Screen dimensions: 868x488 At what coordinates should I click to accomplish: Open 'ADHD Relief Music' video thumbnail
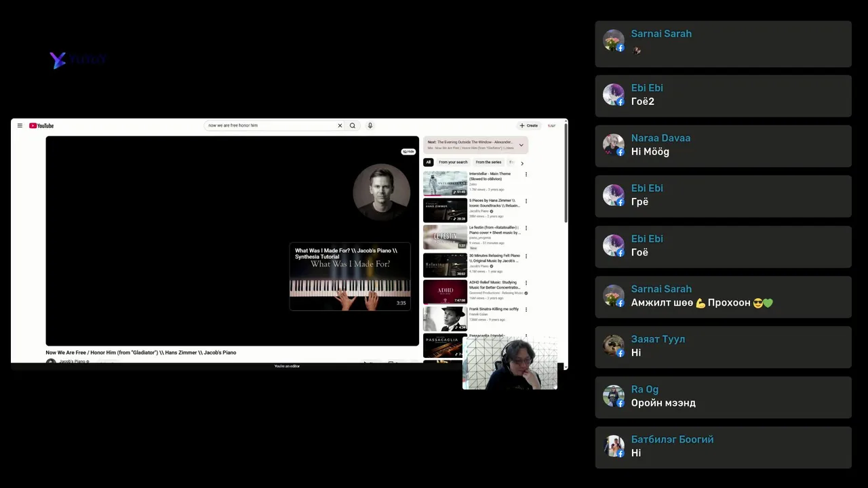coord(445,292)
